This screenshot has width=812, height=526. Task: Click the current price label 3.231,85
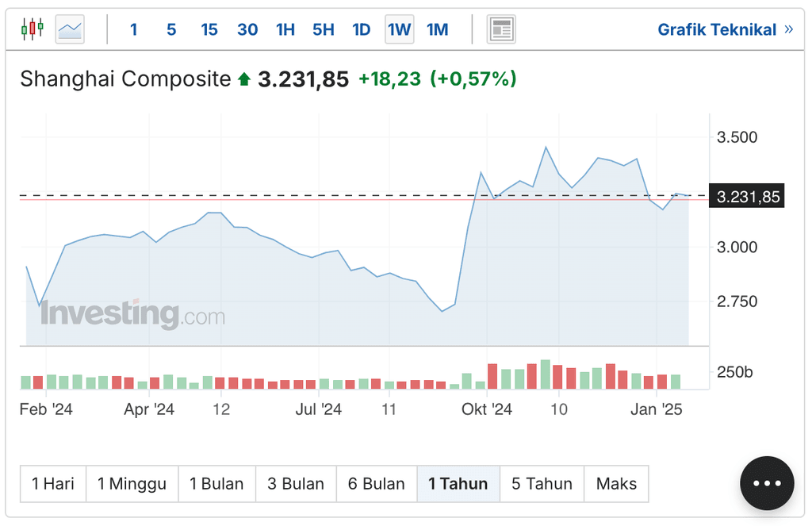[x=746, y=196]
